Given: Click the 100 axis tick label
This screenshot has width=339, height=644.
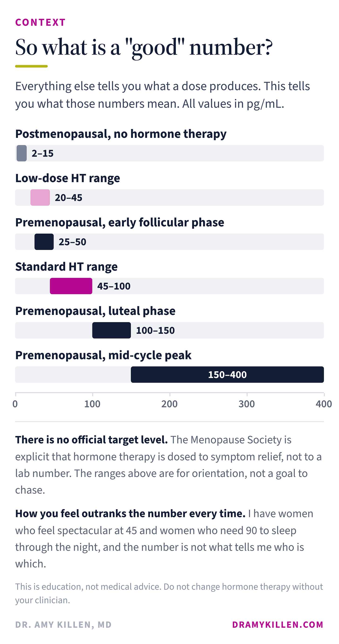Looking at the screenshot, I should (92, 404).
